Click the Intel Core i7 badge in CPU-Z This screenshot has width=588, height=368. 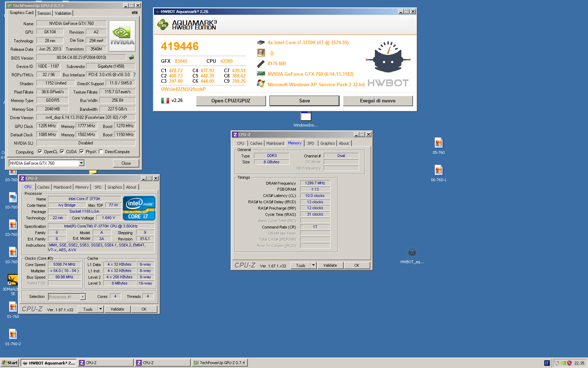pyautogui.click(x=139, y=208)
